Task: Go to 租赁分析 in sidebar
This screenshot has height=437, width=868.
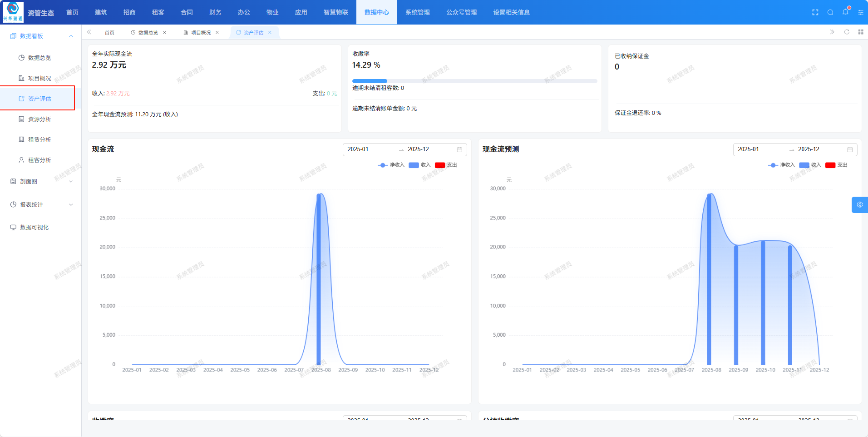Action: coord(39,139)
